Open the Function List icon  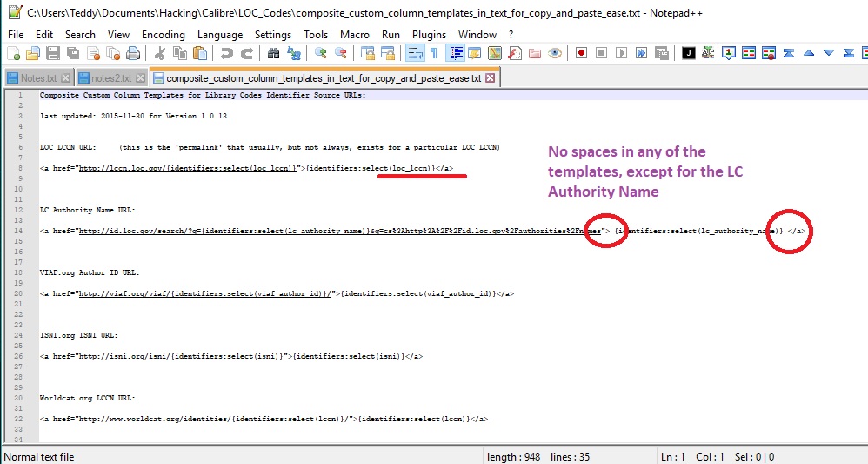tap(515, 53)
